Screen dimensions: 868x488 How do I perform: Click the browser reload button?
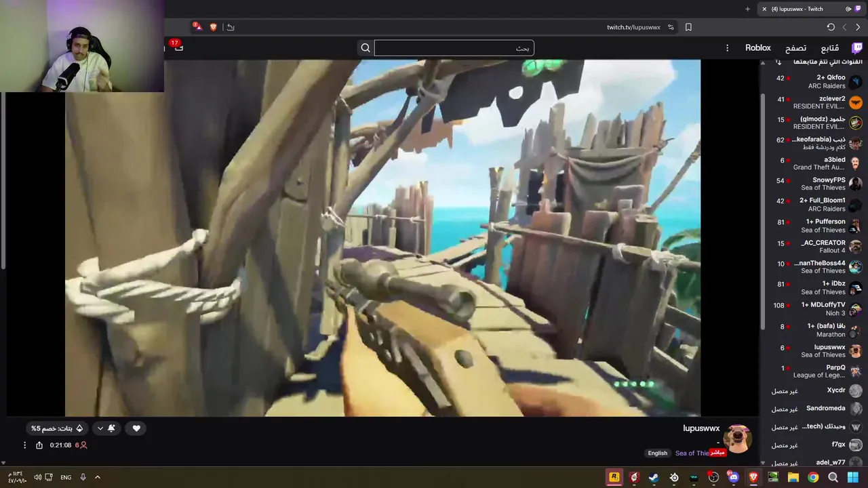(x=831, y=27)
